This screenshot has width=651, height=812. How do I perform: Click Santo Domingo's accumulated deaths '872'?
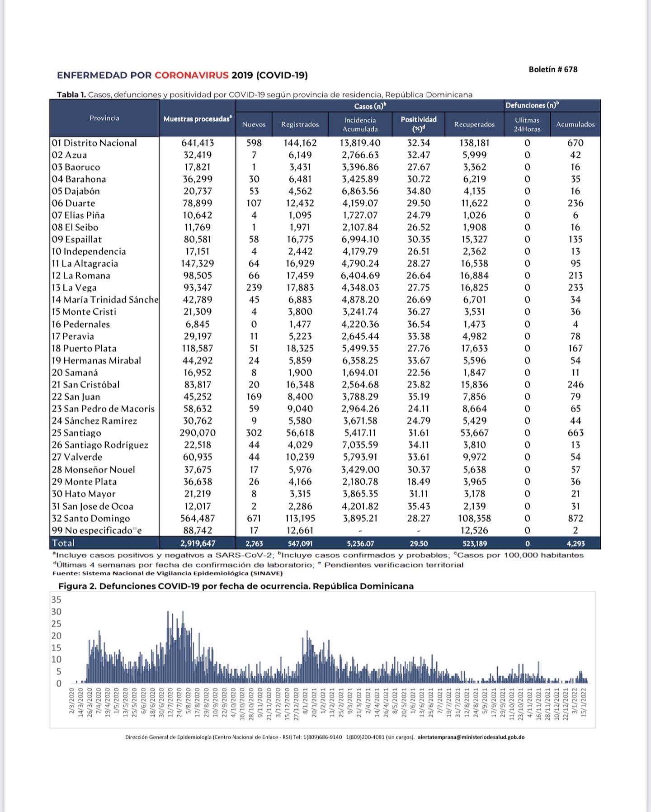[x=576, y=519]
